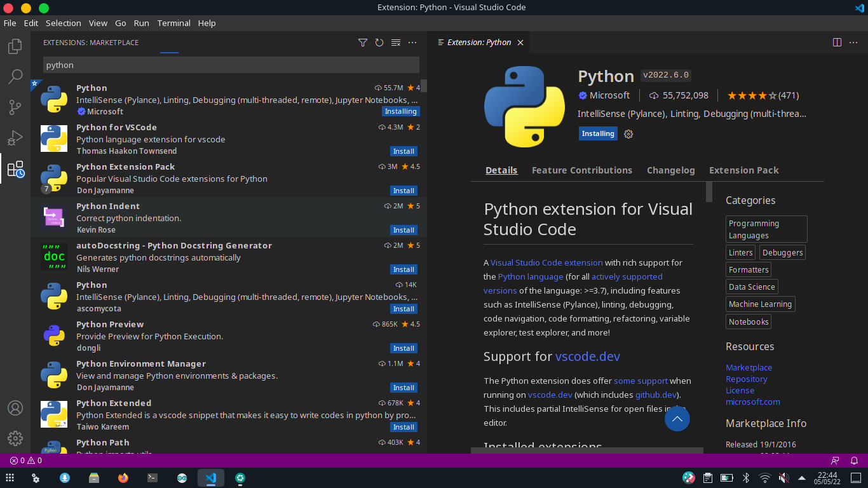Click the large Python logo
Viewport: 868px width, 488px height.
[x=524, y=107]
